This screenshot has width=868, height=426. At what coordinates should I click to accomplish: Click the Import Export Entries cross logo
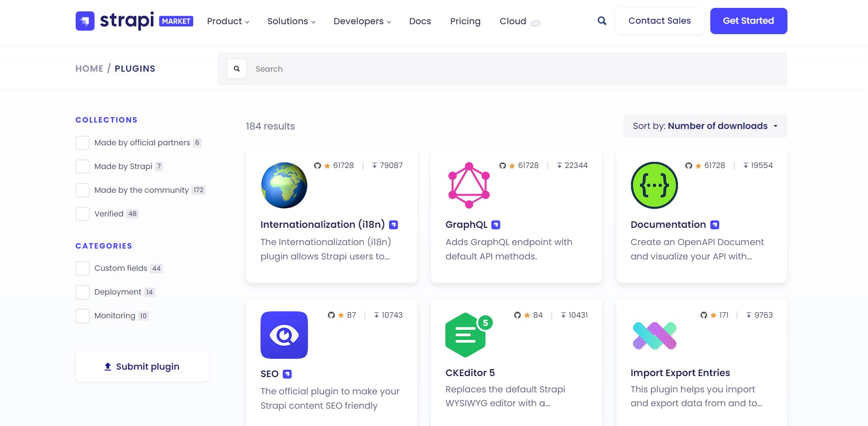pos(654,336)
